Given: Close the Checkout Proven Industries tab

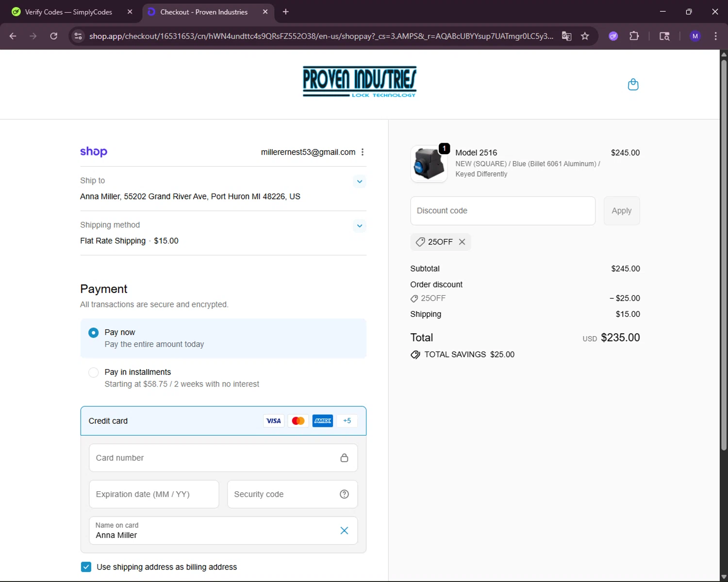Looking at the screenshot, I should 265,12.
